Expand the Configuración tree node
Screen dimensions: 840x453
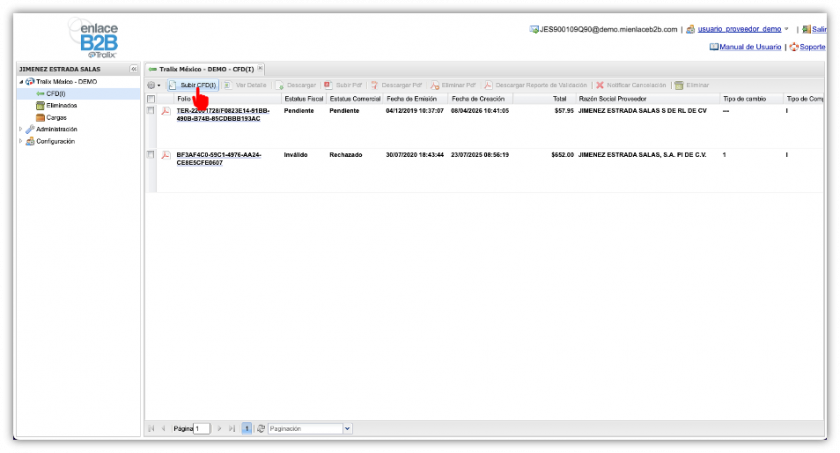point(20,141)
